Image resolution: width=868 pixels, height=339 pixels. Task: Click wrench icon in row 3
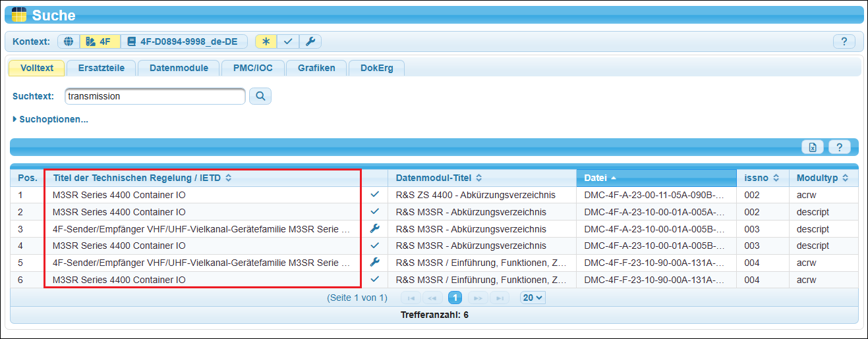point(375,228)
